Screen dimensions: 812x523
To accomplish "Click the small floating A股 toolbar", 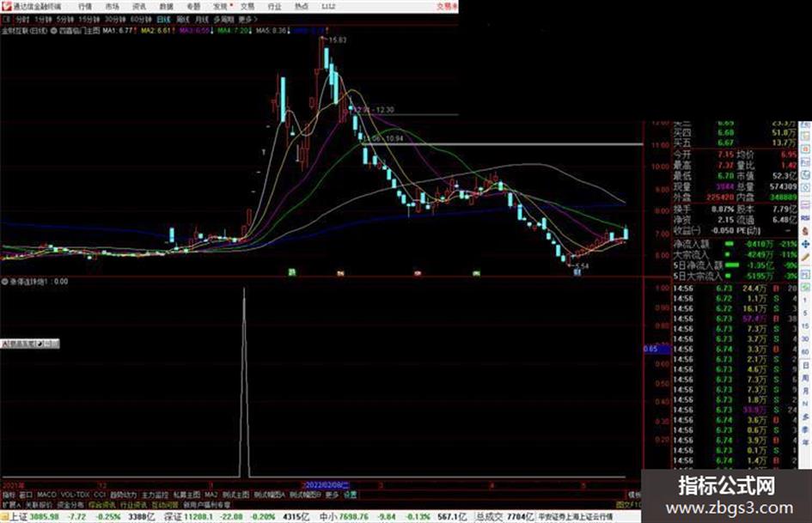I will point(29,344).
